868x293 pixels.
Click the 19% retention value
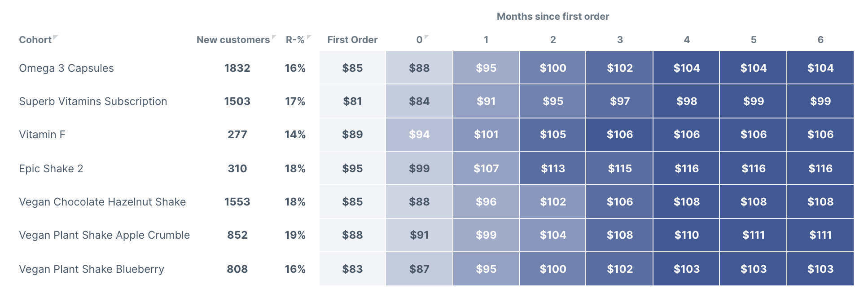point(295,235)
